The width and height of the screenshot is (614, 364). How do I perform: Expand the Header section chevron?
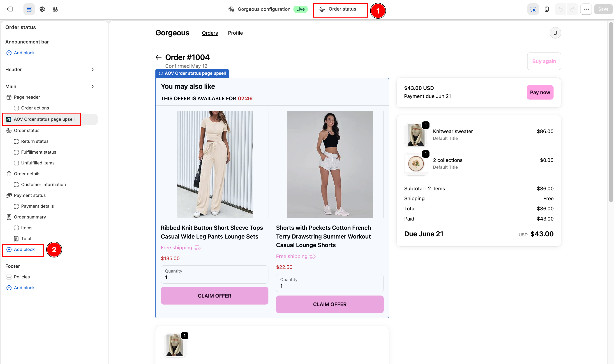coord(92,70)
